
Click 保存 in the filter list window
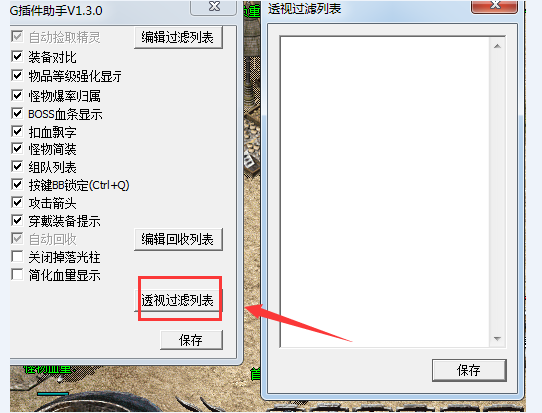click(x=469, y=370)
